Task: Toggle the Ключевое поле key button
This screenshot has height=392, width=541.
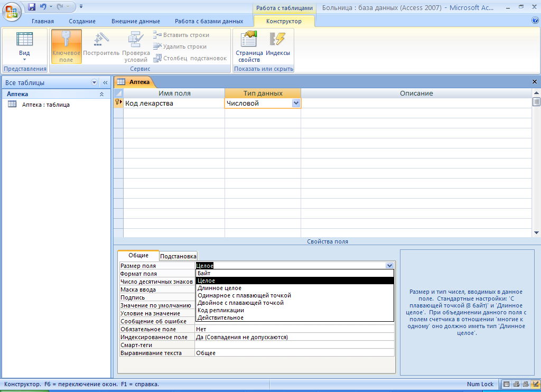Action: point(66,46)
